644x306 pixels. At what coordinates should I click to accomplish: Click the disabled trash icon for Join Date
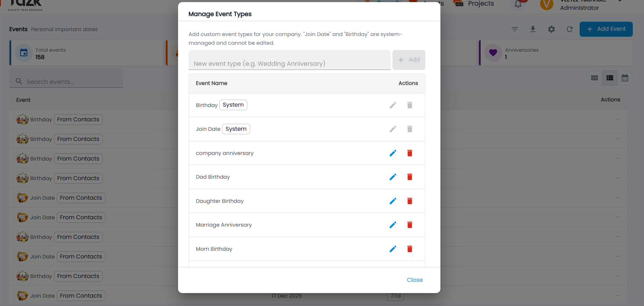tap(410, 129)
